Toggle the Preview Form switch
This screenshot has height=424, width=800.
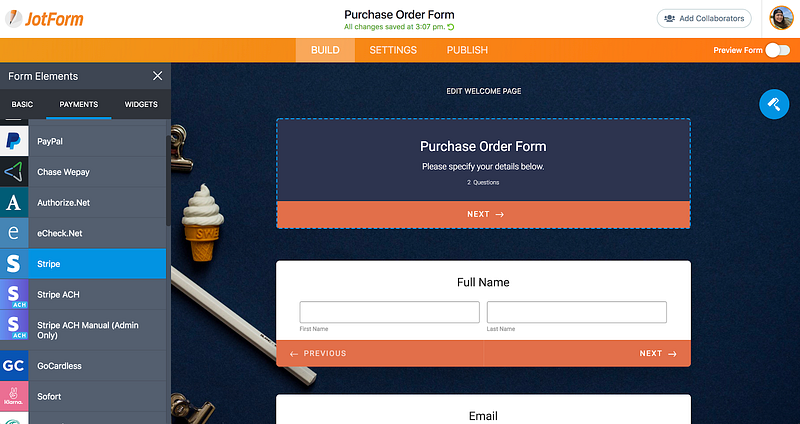pos(778,50)
